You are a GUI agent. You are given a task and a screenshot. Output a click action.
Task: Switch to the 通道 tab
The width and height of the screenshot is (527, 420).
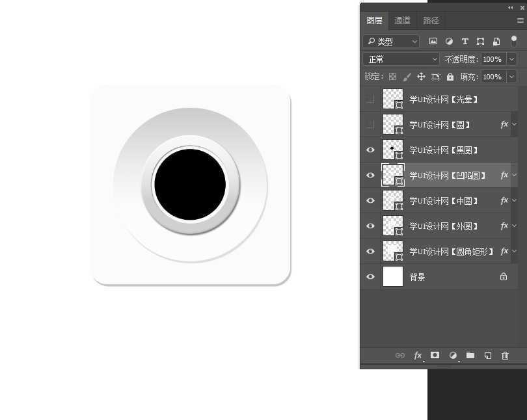click(402, 21)
